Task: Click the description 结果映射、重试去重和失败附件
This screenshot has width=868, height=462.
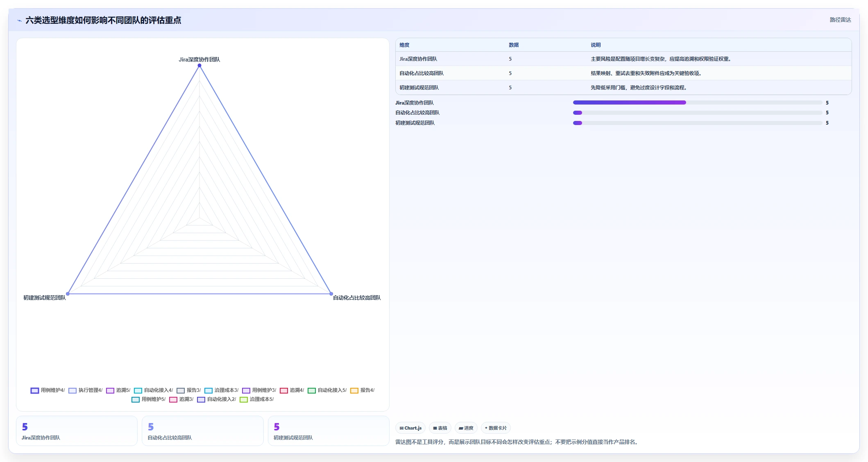Action: coord(647,73)
